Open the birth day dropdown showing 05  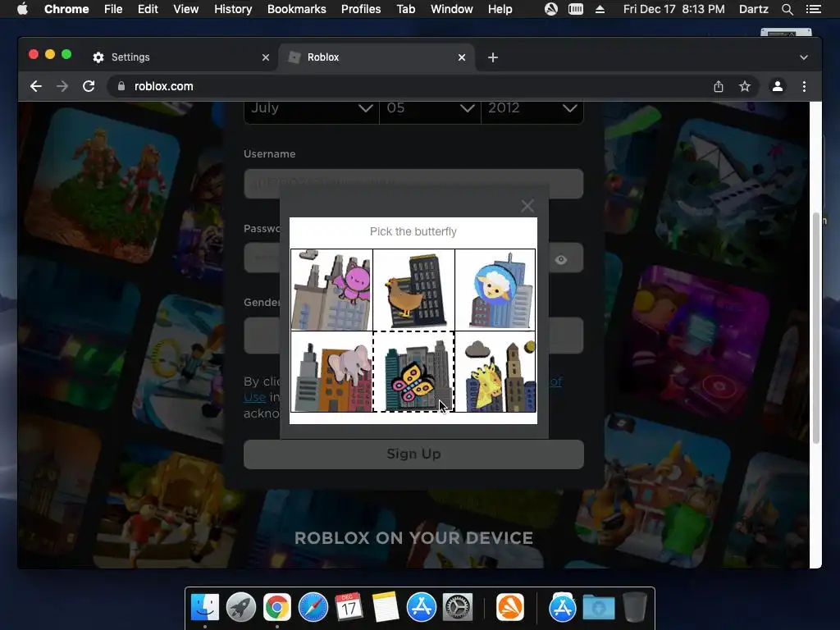430,110
